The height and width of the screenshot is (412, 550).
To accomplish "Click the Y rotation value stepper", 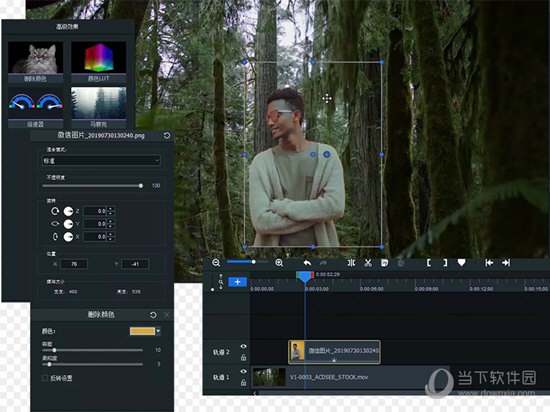I will [110, 224].
